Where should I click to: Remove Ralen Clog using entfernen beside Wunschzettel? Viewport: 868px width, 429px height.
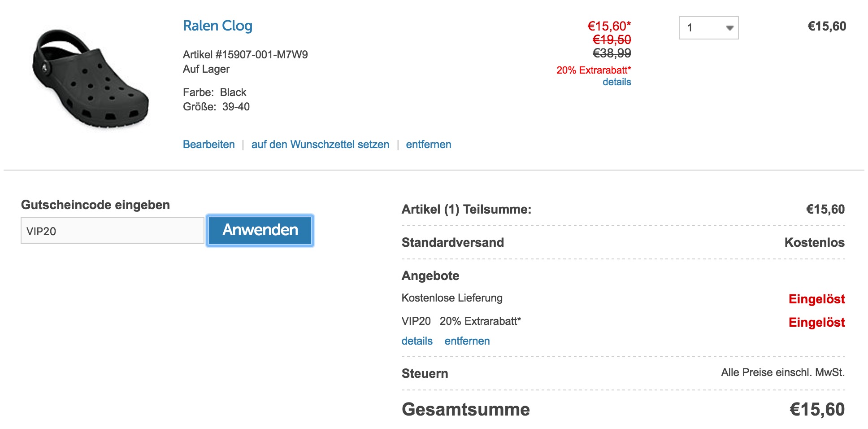tap(428, 144)
